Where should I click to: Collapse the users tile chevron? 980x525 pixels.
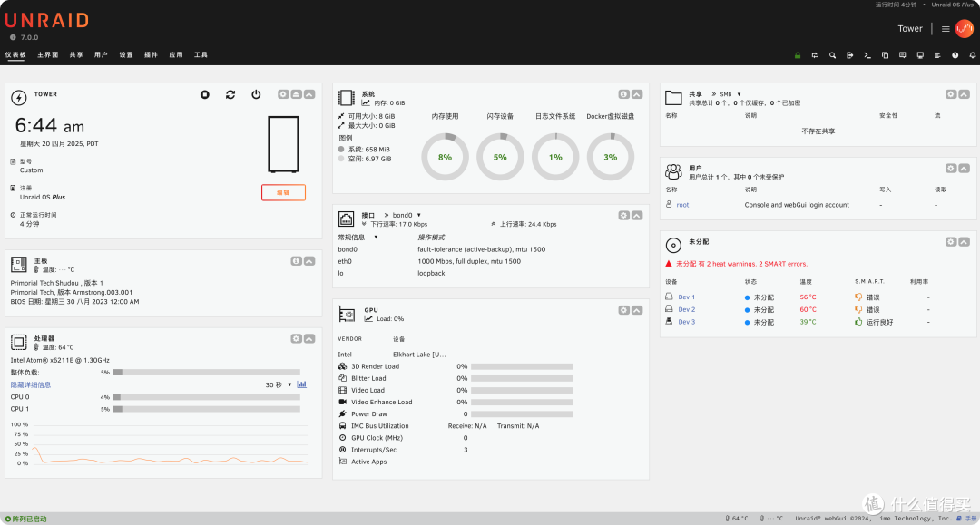pyautogui.click(x=964, y=169)
